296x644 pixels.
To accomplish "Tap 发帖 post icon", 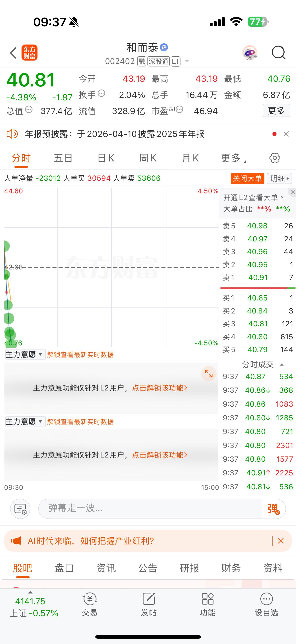I will point(149,604).
